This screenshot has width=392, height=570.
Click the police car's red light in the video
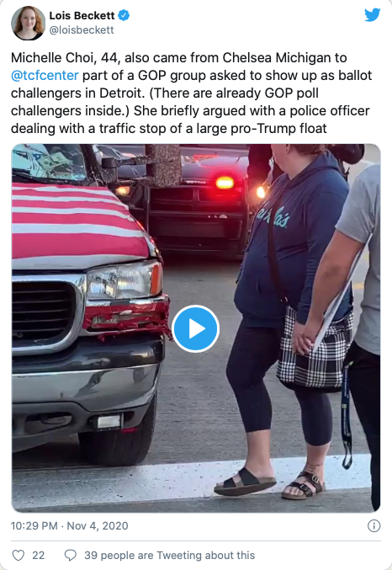pos(225,183)
